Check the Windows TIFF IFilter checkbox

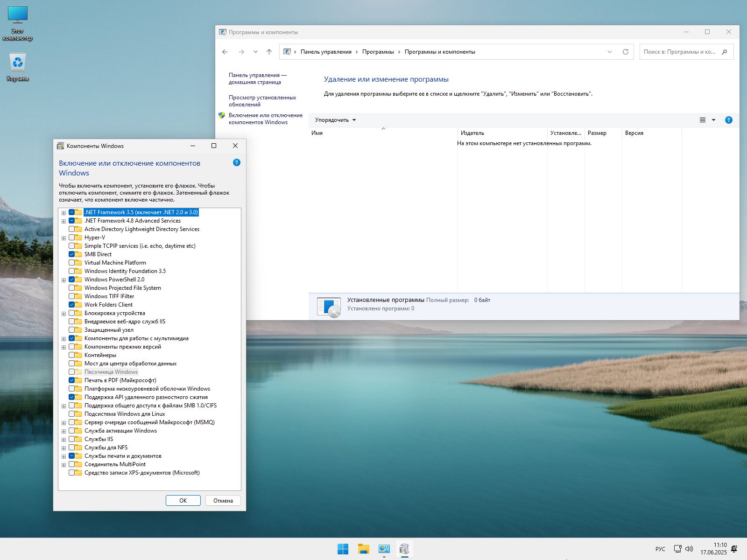(72, 296)
